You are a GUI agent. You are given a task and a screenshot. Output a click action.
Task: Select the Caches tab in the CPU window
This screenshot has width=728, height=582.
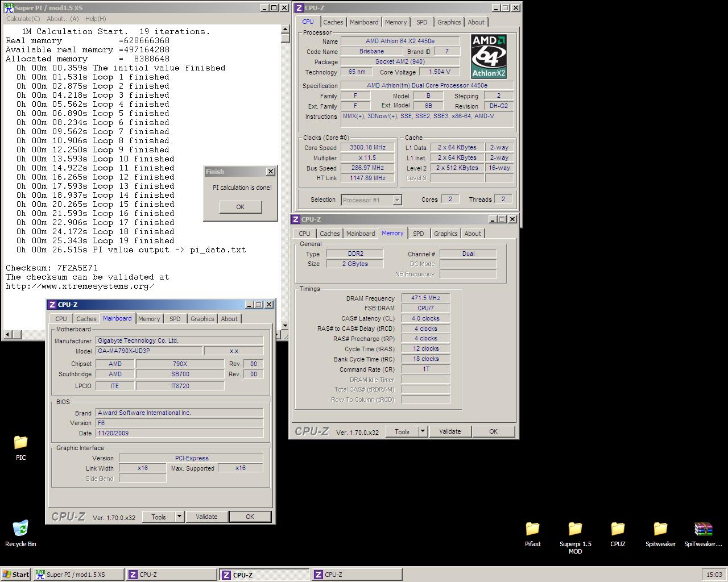tap(333, 22)
